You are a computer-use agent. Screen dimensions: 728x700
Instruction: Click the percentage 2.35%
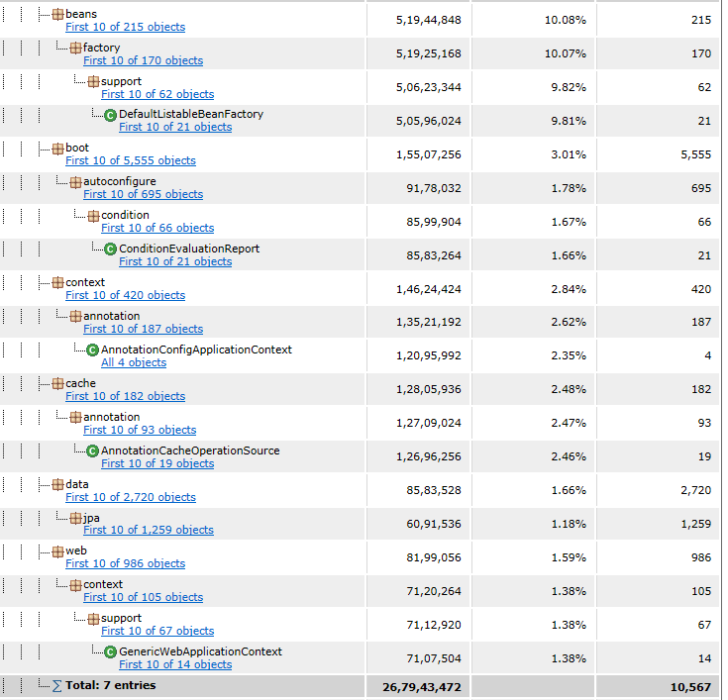coord(569,355)
